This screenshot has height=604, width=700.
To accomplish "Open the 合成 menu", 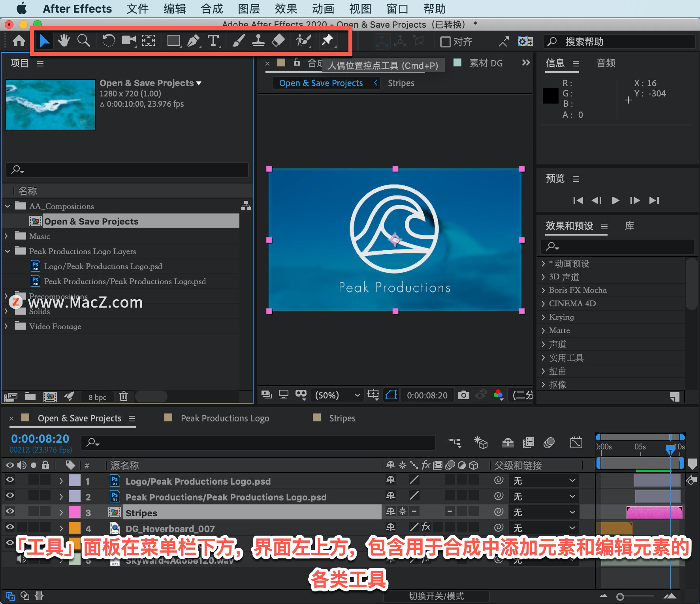I will (212, 9).
